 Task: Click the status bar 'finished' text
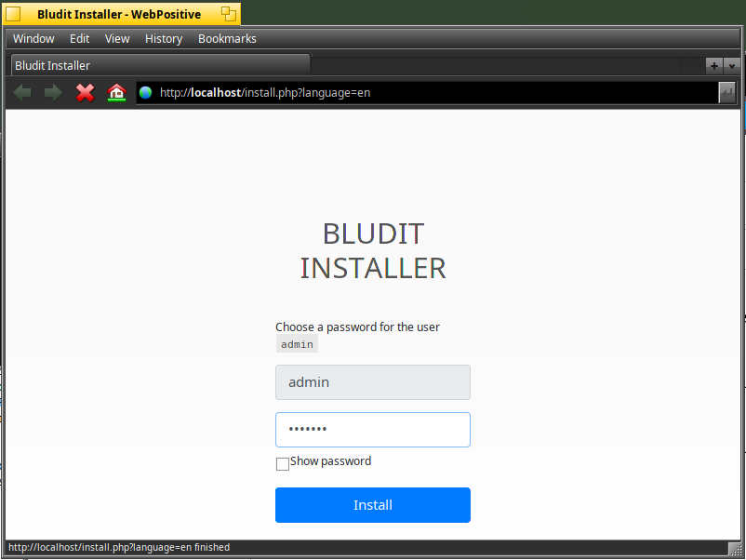point(212,547)
